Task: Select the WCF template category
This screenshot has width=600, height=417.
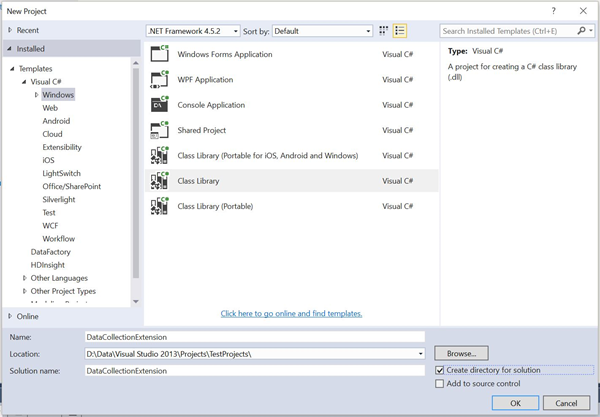Action: (50, 225)
